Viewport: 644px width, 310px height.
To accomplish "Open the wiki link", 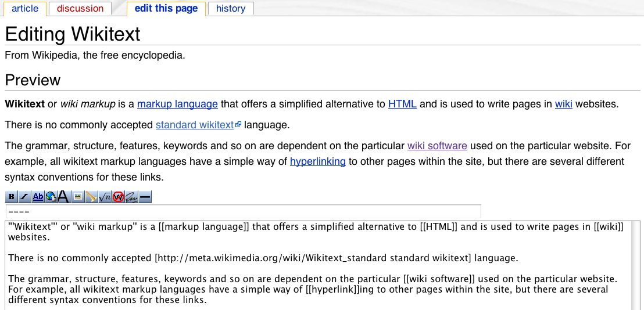I will (x=564, y=104).
